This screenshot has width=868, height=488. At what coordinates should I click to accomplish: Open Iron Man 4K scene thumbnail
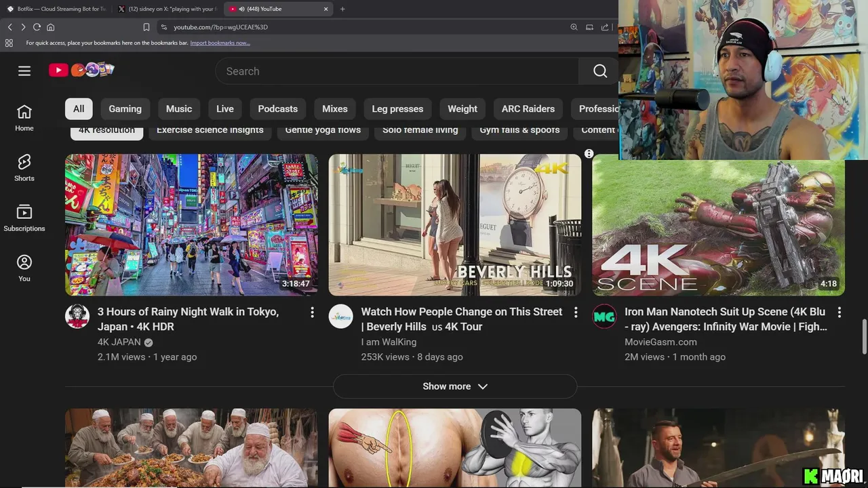tap(719, 228)
